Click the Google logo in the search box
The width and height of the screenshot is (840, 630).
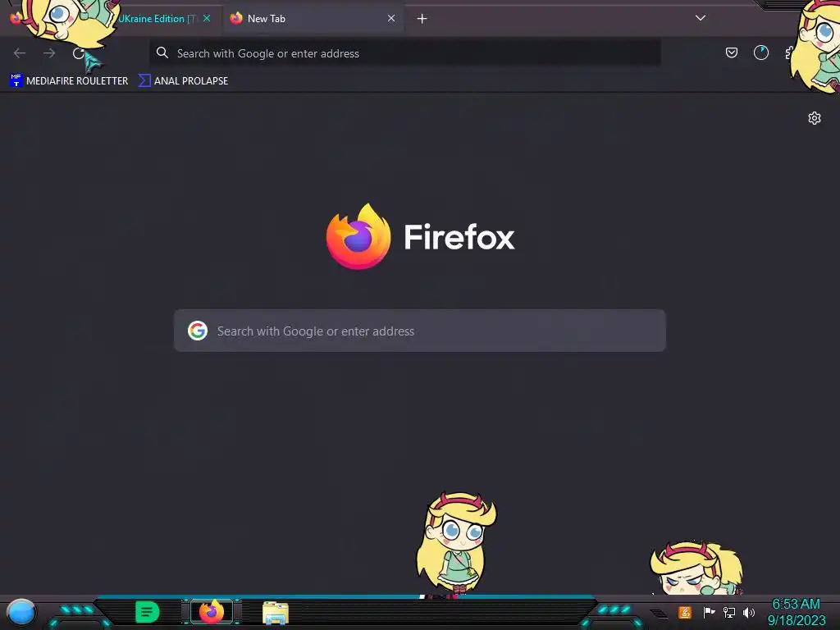tap(198, 331)
